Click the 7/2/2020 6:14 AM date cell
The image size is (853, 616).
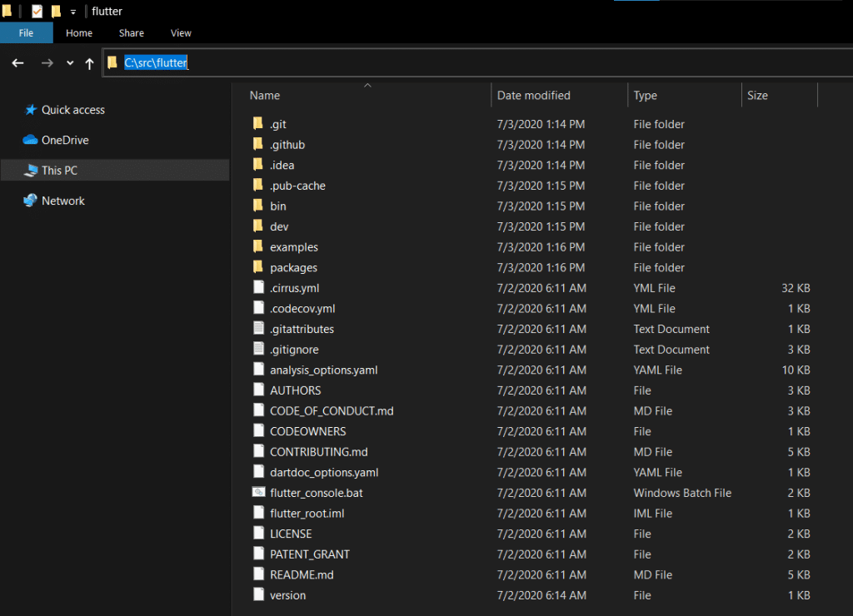(x=541, y=596)
